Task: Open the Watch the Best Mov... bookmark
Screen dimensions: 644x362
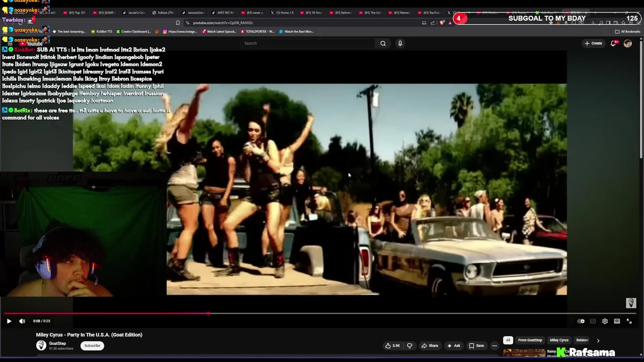Action: click(x=296, y=32)
